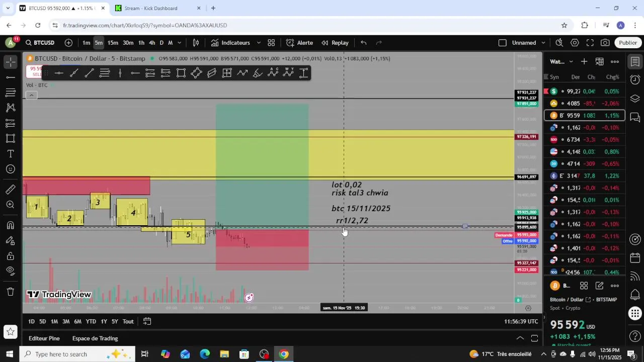Pick trend line tool in floating toolbar
The image size is (644, 362).
89,73
